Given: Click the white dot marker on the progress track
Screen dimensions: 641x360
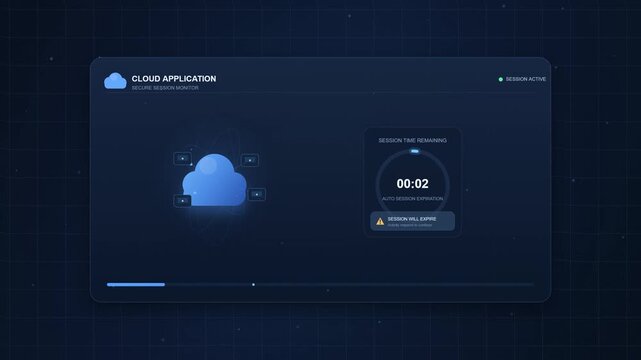Looking at the screenshot, I should (x=253, y=284).
